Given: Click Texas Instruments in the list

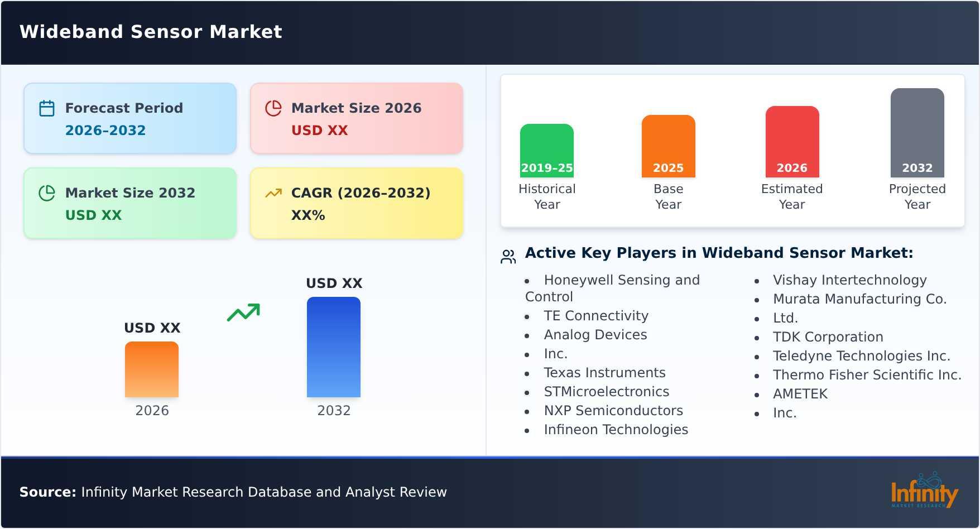Looking at the screenshot, I should (x=604, y=373).
